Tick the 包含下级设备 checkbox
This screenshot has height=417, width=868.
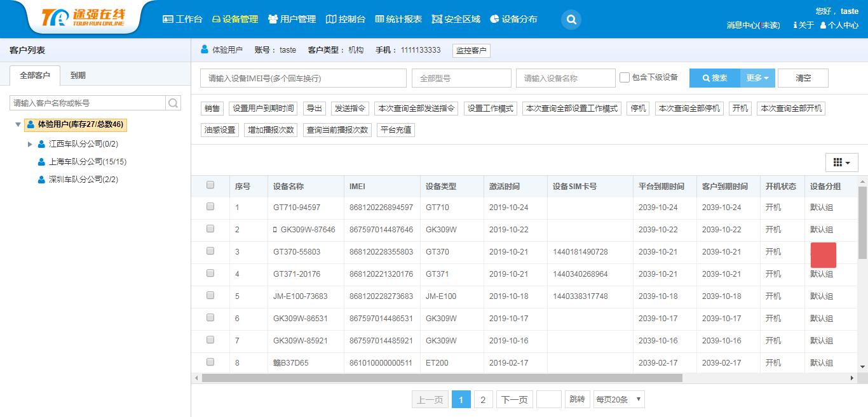click(x=625, y=77)
